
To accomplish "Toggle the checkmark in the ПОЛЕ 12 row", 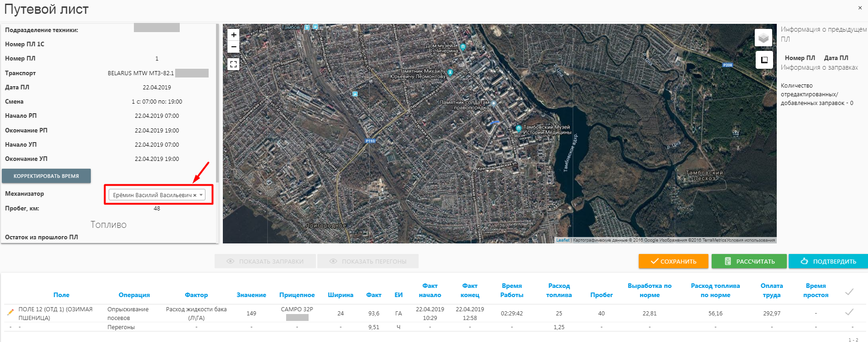I will (x=849, y=312).
